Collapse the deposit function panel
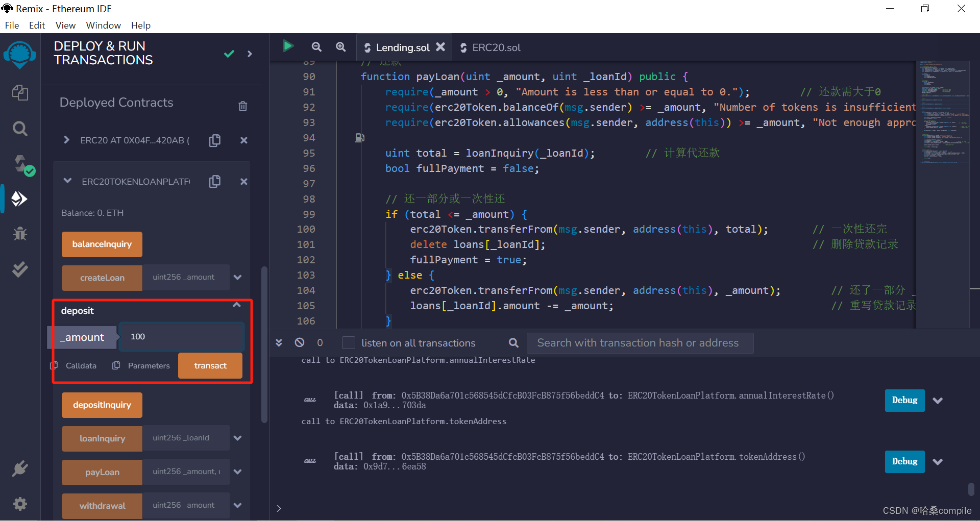The image size is (980, 521). click(x=237, y=305)
